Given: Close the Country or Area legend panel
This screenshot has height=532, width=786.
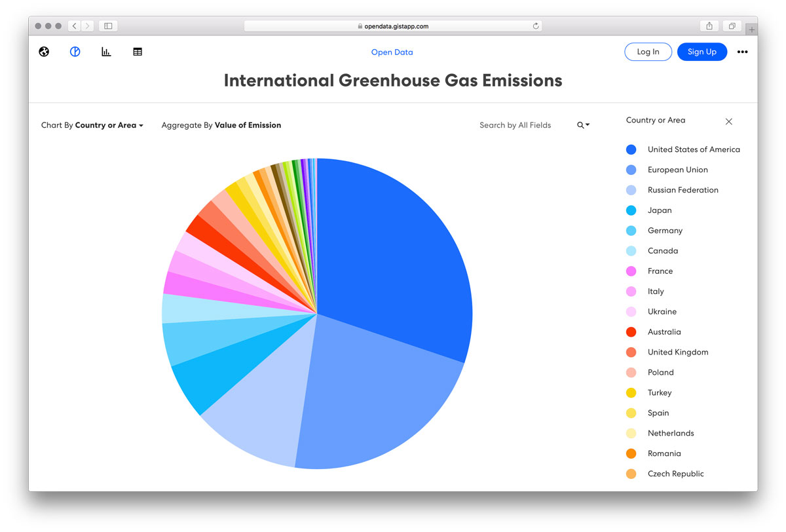Looking at the screenshot, I should tap(729, 121).
